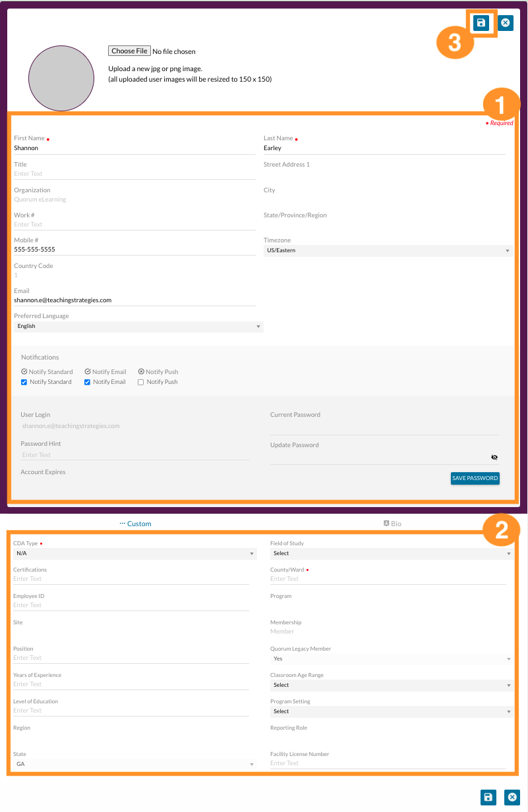Click the SAVE PASSWORD button

tap(475, 478)
